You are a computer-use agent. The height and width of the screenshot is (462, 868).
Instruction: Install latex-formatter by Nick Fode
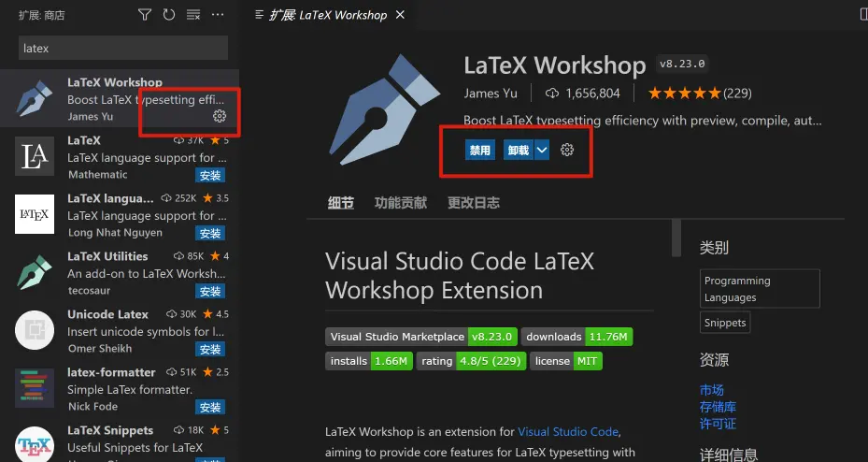click(x=210, y=407)
